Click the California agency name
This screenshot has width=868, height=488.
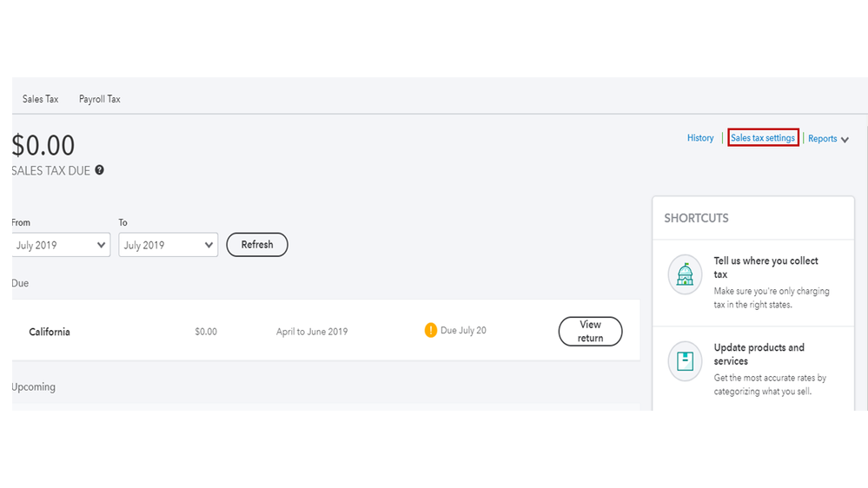(50, 332)
